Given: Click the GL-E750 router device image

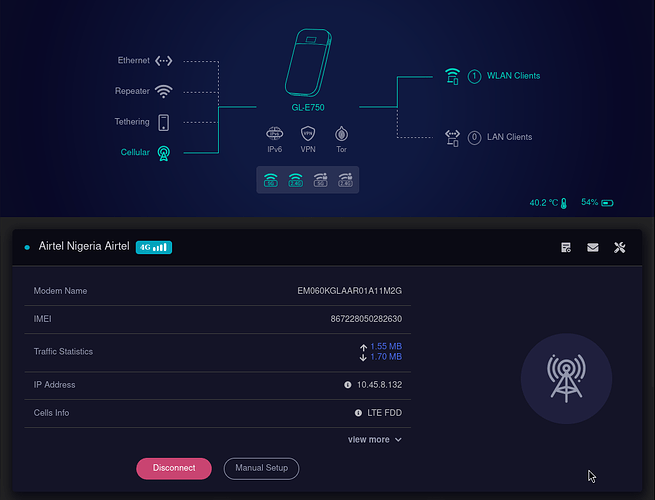Looking at the screenshot, I should click(x=308, y=63).
